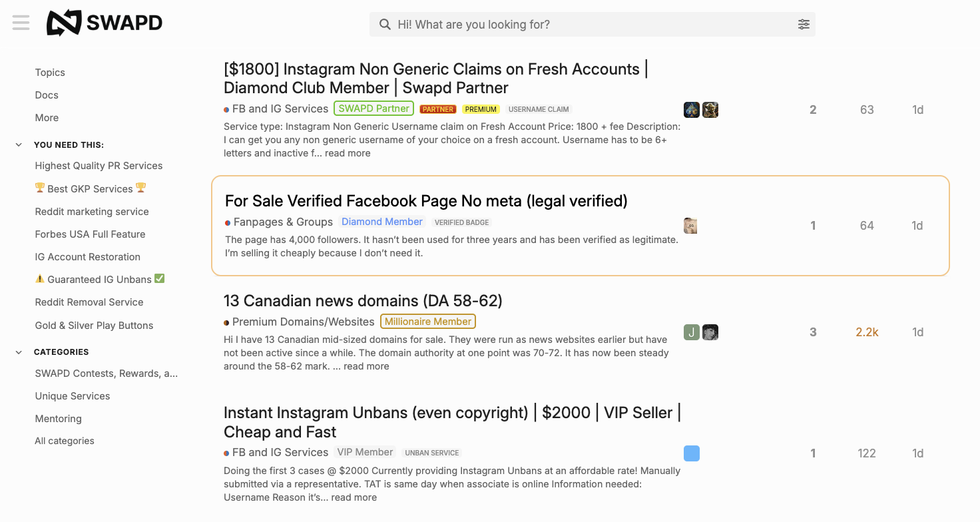Viewport: 980px width, 522px height.
Task: Open Docs in the sidebar
Action: [47, 95]
